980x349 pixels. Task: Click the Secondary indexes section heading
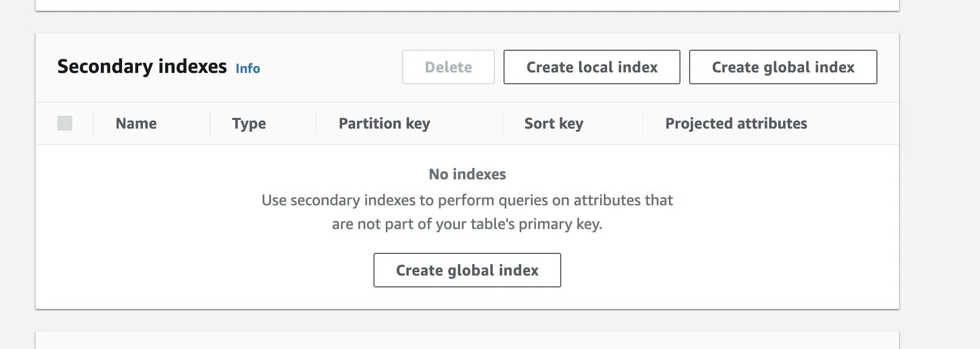tap(142, 66)
